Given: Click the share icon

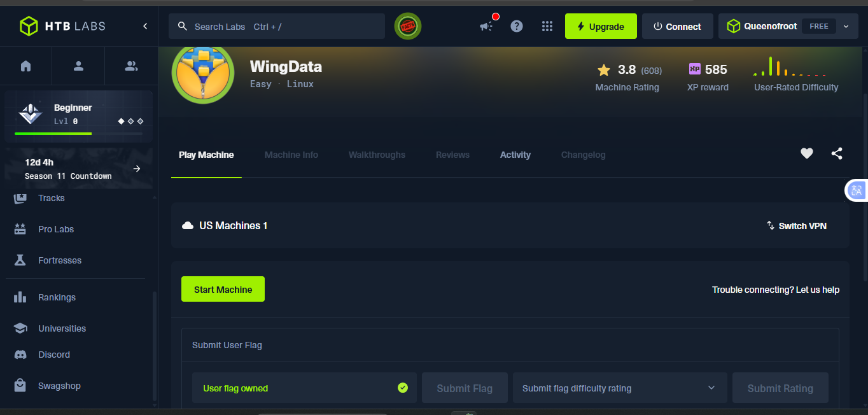Looking at the screenshot, I should [837, 153].
